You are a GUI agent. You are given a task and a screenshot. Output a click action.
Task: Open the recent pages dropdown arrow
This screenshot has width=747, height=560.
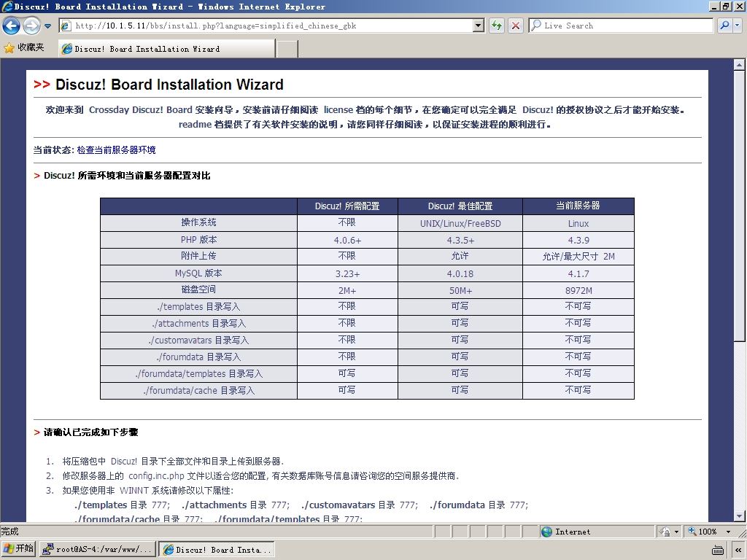pos(47,26)
